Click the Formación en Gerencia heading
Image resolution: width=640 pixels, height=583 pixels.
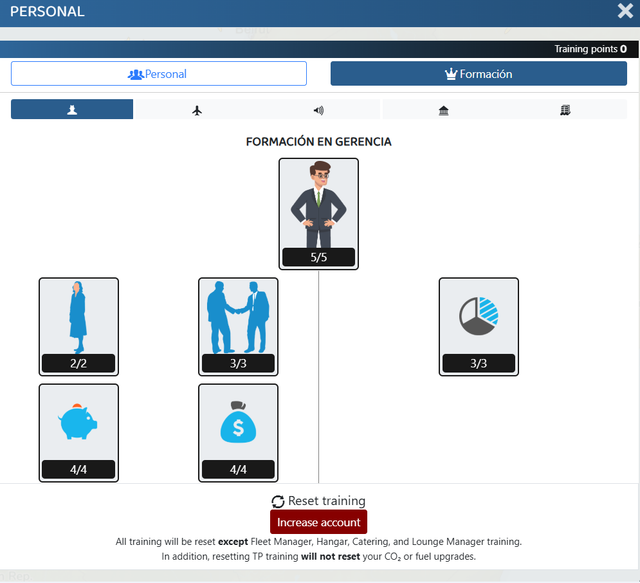point(318,142)
